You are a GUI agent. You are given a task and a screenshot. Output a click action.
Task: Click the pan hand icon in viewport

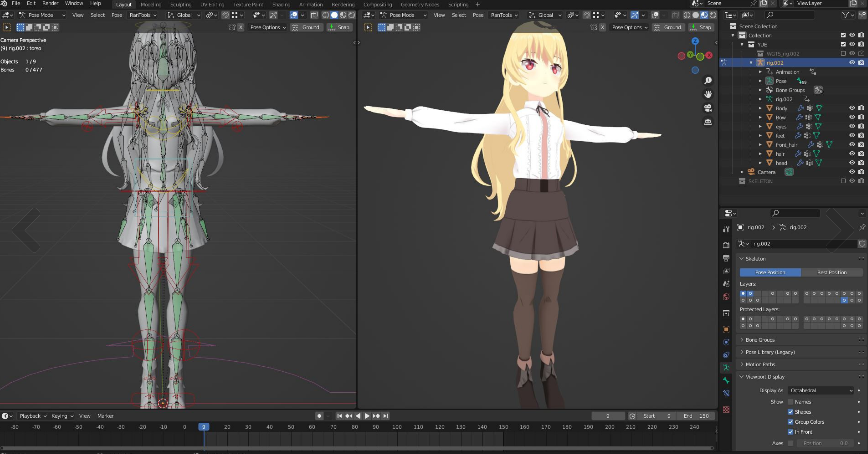[708, 94]
